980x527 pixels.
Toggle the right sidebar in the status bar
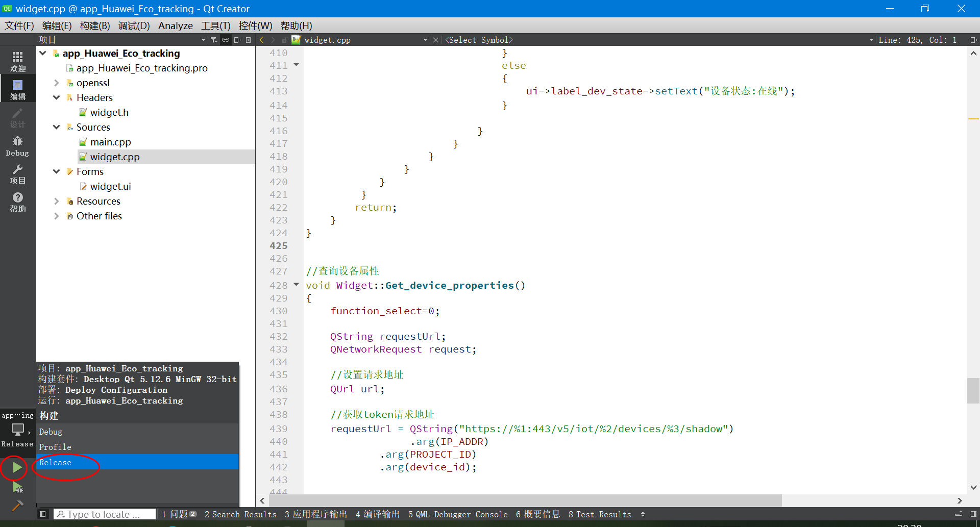[973, 514]
